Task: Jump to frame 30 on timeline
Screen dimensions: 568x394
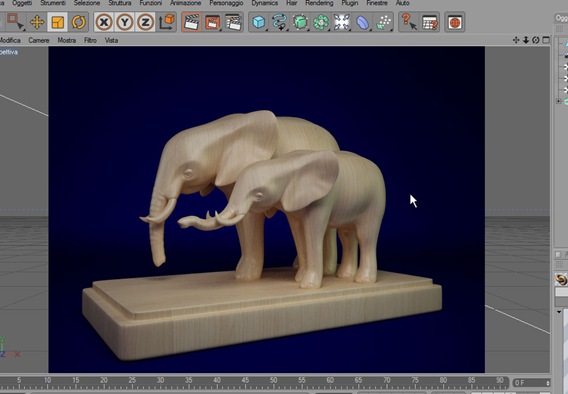Action: 160,380
